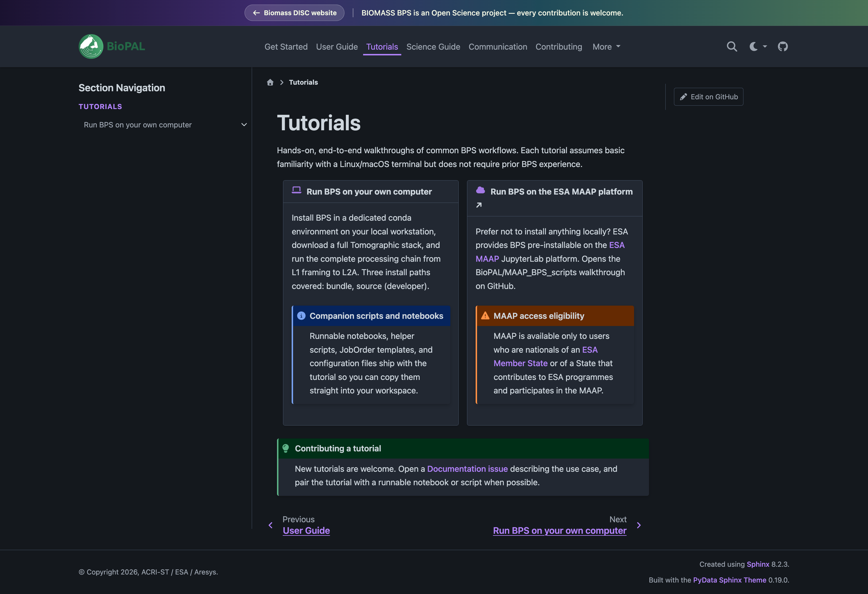Screen dimensions: 868x594
Task: Open the theme switcher dropdown caret
Action: point(765,47)
